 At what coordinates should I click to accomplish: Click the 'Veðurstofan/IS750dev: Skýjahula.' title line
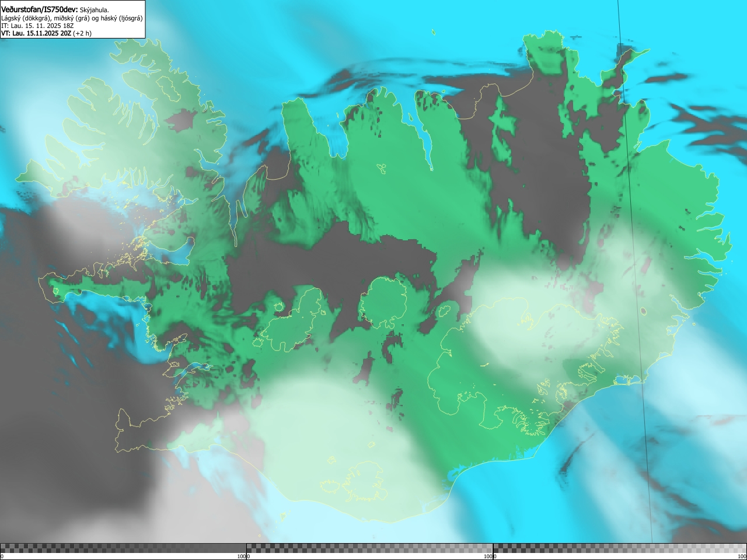click(x=55, y=9)
